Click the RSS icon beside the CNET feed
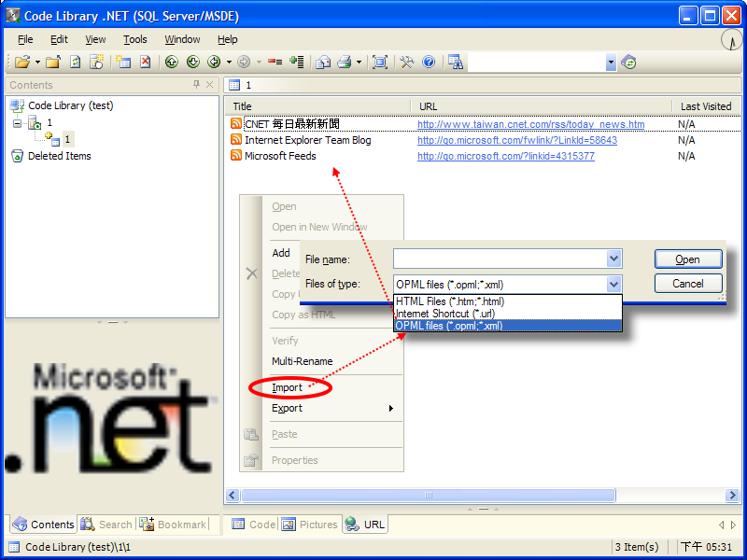 pyautogui.click(x=236, y=123)
